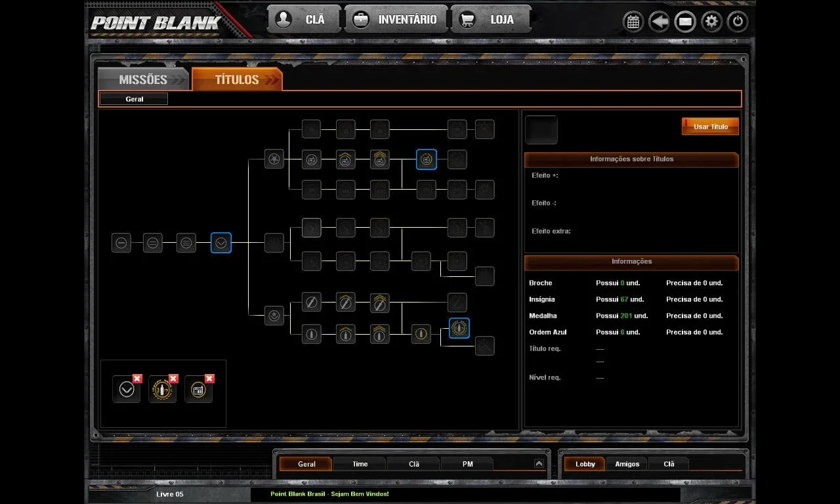
Task: Click equipped chevron title slot
Action: point(127,390)
